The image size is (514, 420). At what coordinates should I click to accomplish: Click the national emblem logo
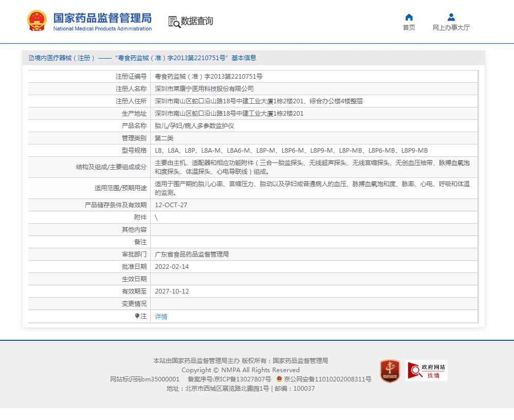(x=37, y=21)
